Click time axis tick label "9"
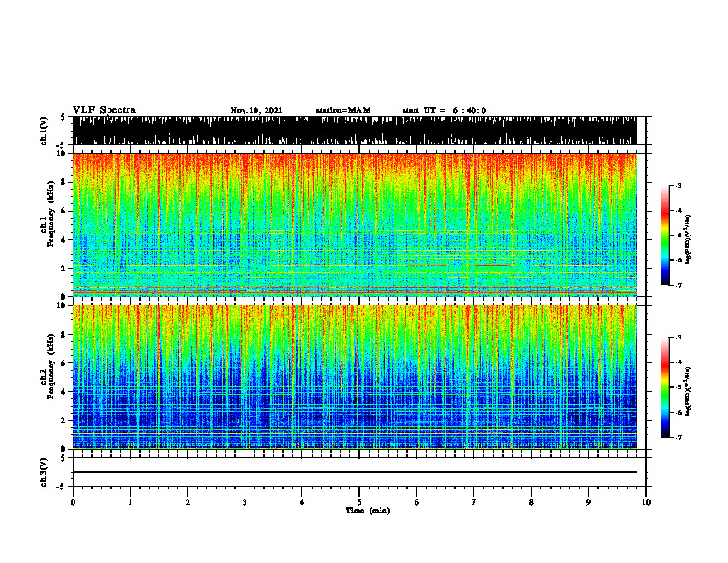Screen dimensions: 728x563 coord(588,502)
